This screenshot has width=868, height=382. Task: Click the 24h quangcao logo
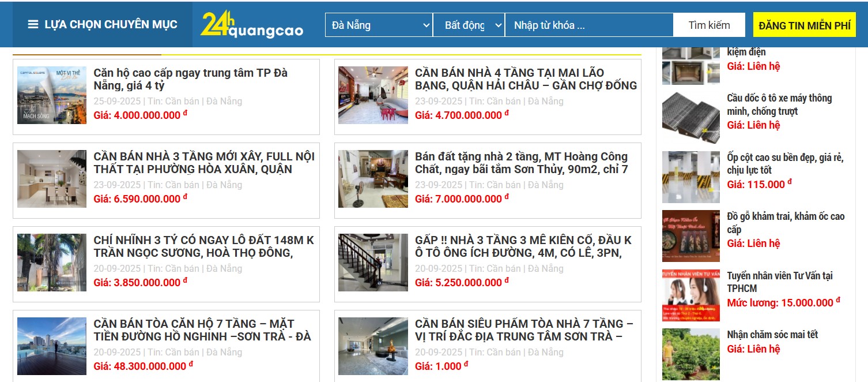(x=251, y=25)
